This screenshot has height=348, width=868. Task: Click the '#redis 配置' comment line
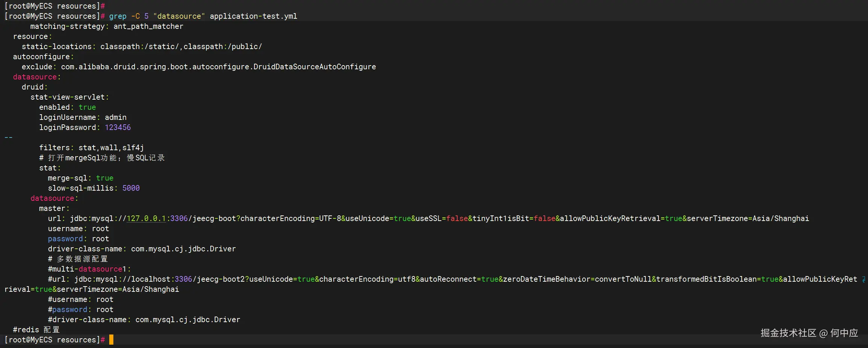click(36, 330)
